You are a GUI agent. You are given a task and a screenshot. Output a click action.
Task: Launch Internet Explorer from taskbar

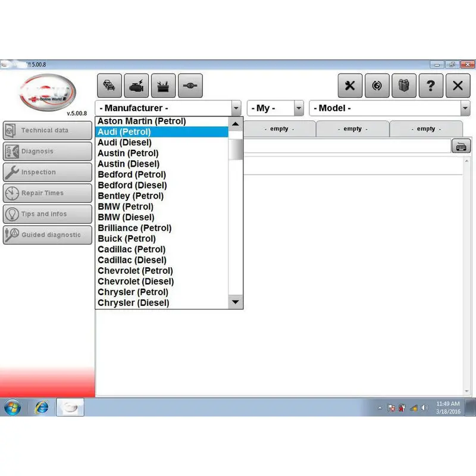42,408
